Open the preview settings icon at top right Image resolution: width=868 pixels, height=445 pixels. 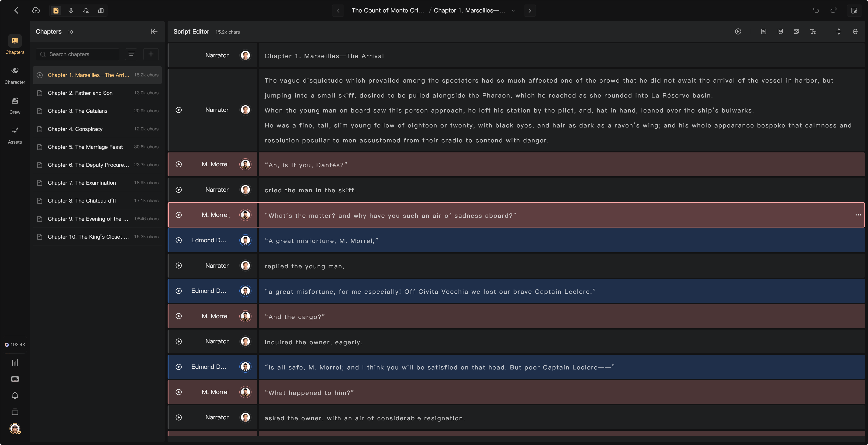[854, 10]
